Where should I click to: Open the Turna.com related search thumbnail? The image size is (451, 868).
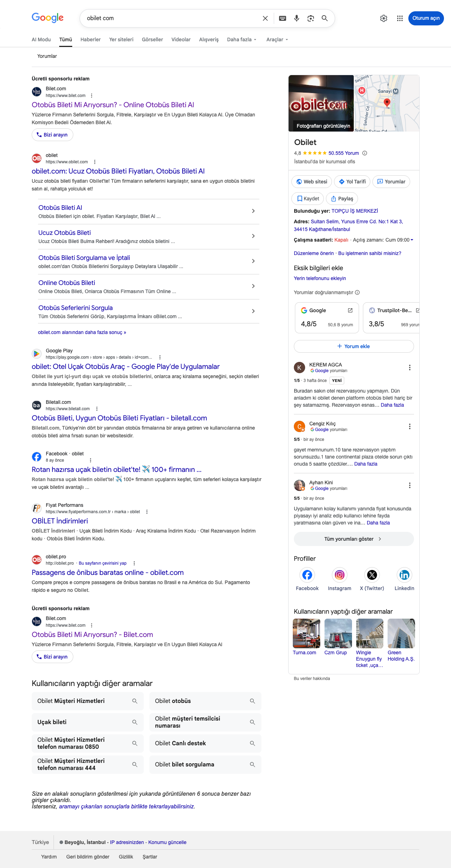307,633
